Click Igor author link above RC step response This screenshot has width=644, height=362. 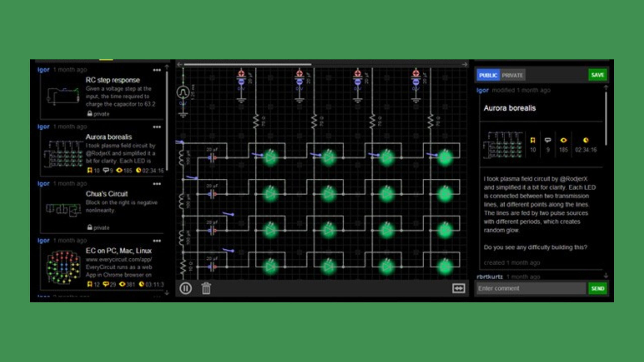pyautogui.click(x=44, y=70)
